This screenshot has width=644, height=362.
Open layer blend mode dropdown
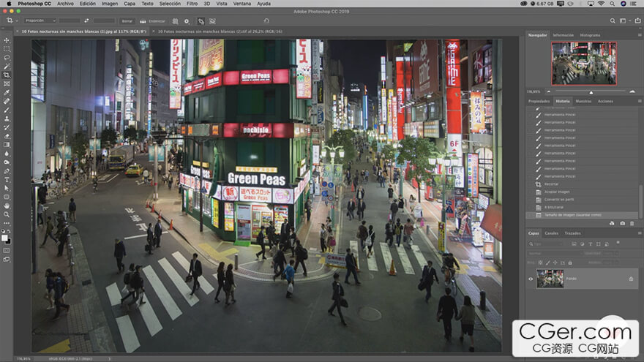click(555, 253)
